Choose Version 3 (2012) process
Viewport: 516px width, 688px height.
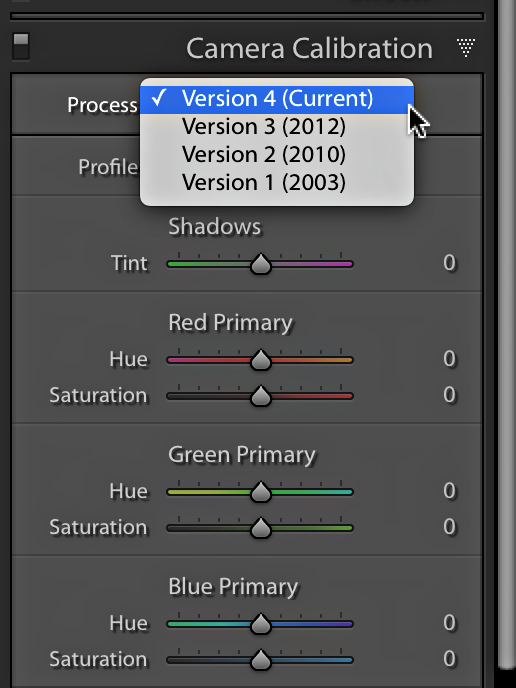[277, 127]
